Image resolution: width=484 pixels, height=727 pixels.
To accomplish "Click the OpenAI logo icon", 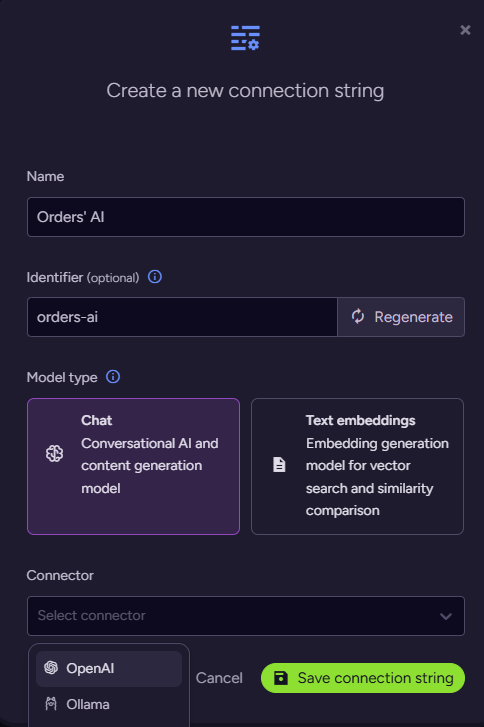I will [x=51, y=668].
